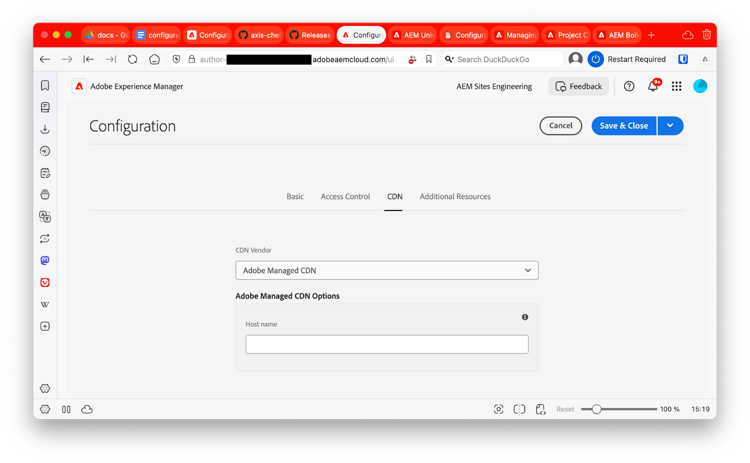View AEM notifications bell
750x463 pixels.
653,86
